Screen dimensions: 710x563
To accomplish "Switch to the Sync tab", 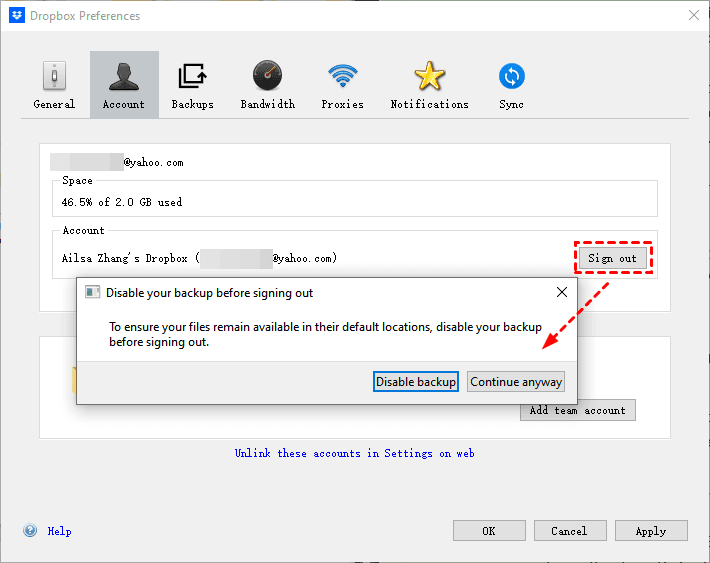I will tap(512, 85).
